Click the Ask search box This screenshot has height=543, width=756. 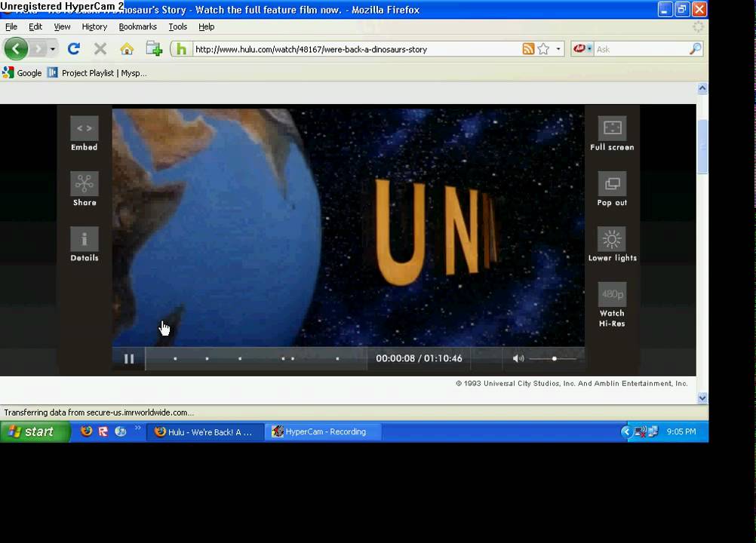click(x=641, y=49)
